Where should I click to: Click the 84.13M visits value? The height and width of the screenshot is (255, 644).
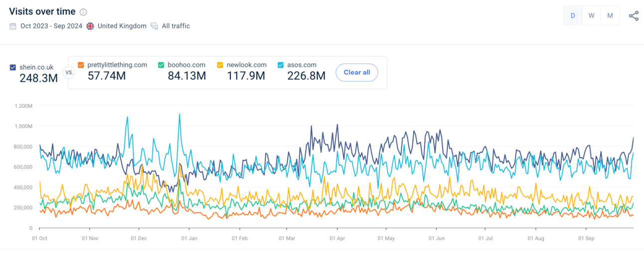pyautogui.click(x=187, y=76)
